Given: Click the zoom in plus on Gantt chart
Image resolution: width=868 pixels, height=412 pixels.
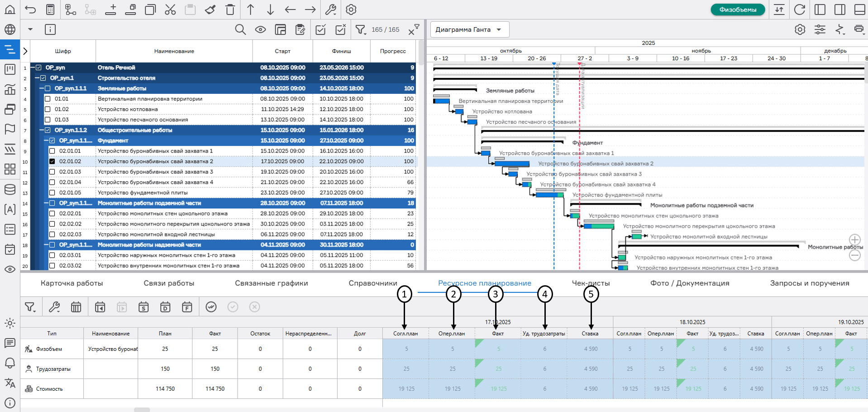Looking at the screenshot, I should pyautogui.click(x=854, y=240).
